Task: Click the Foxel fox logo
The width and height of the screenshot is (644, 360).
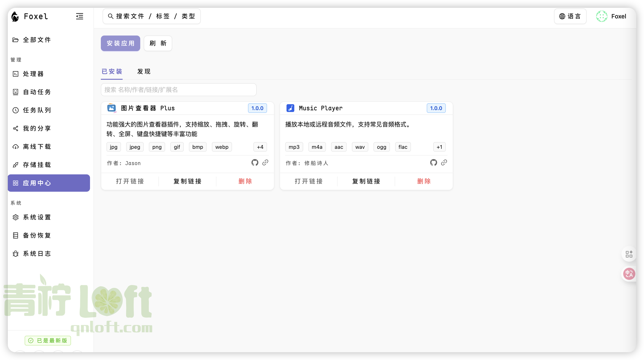Action: (x=15, y=16)
